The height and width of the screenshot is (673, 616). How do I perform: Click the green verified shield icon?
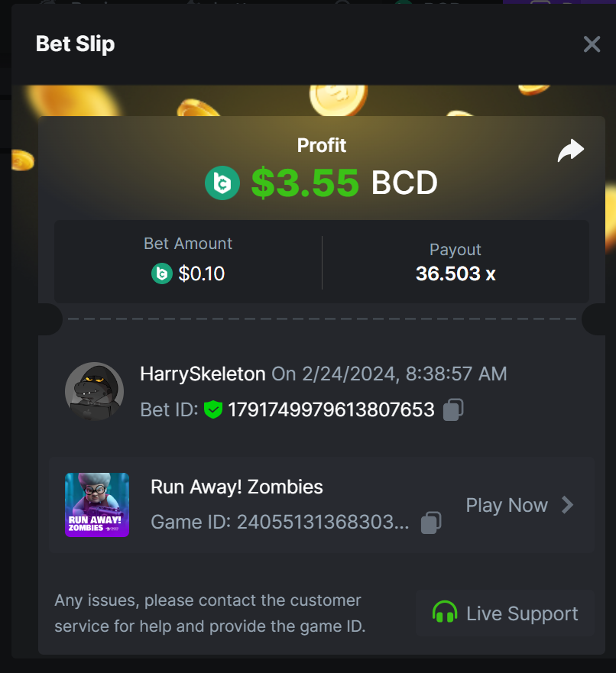click(213, 409)
